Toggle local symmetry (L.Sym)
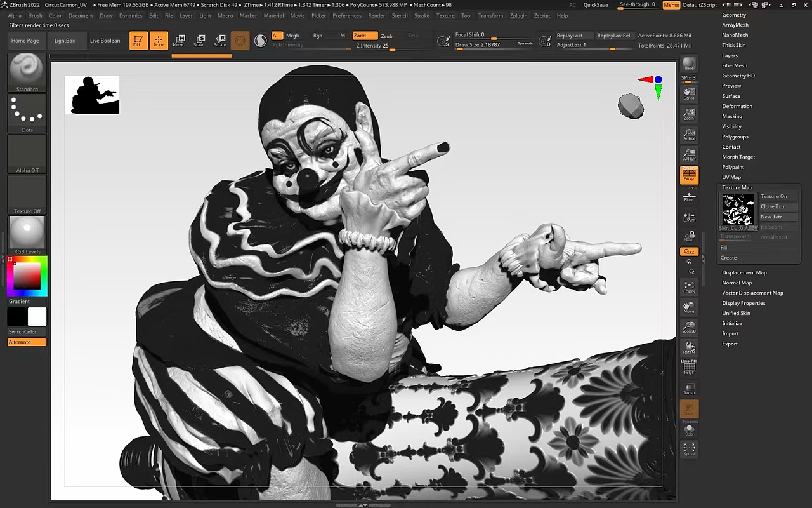 [689, 217]
